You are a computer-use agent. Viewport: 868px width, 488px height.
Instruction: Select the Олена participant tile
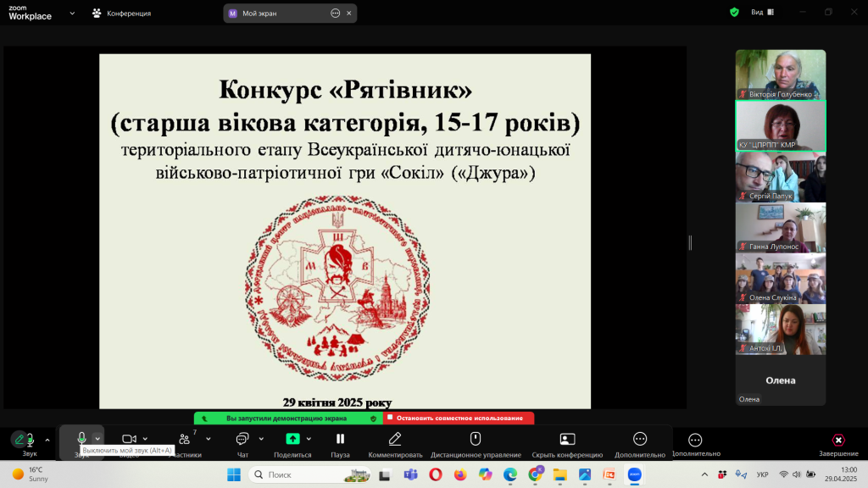pos(781,380)
